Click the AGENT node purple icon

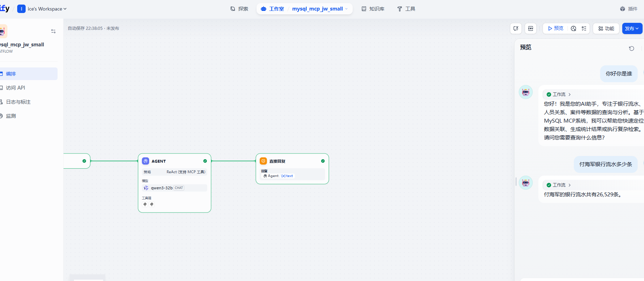coord(146,161)
